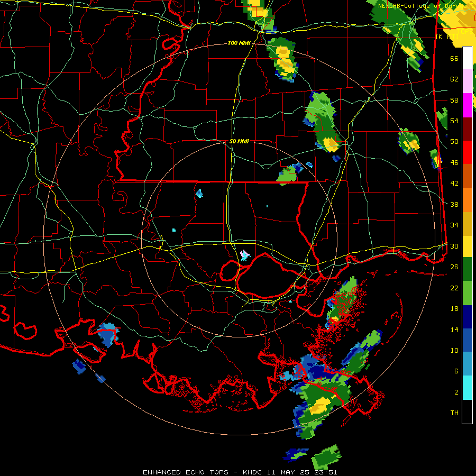The width and height of the screenshot is (476, 476).
Task: Click the white swatch in the tops legend
Action: pos(467,58)
